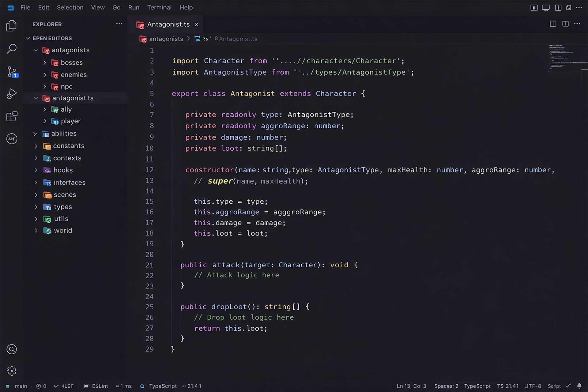This screenshot has height=392, width=588.
Task: Open the Explorer files icon in activity bar
Action: [11, 26]
